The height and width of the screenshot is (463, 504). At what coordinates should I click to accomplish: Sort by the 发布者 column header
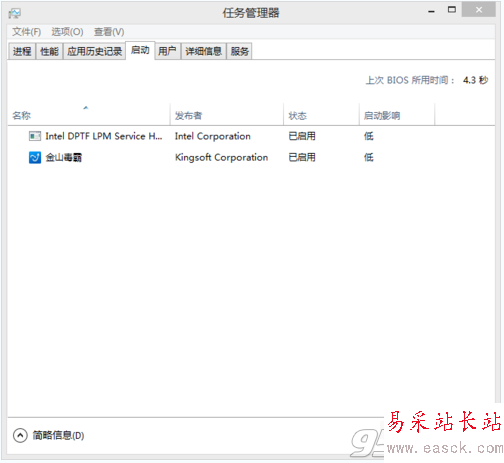pyautogui.click(x=227, y=115)
